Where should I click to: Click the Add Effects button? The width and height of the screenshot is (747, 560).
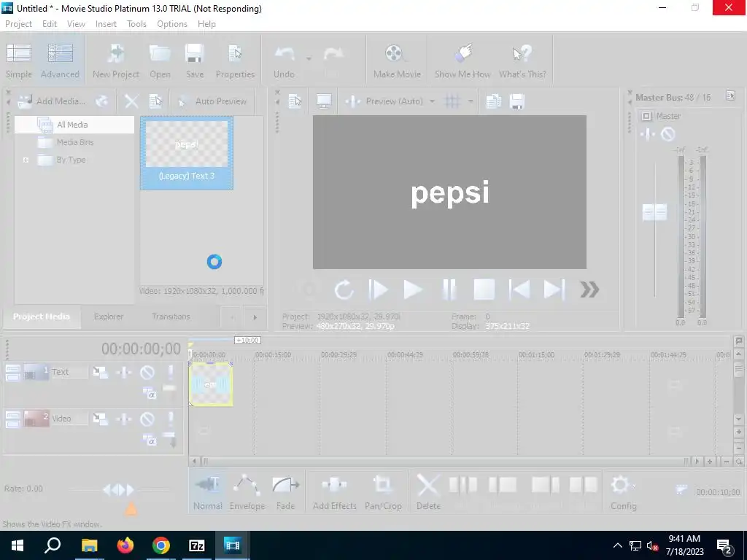334,492
